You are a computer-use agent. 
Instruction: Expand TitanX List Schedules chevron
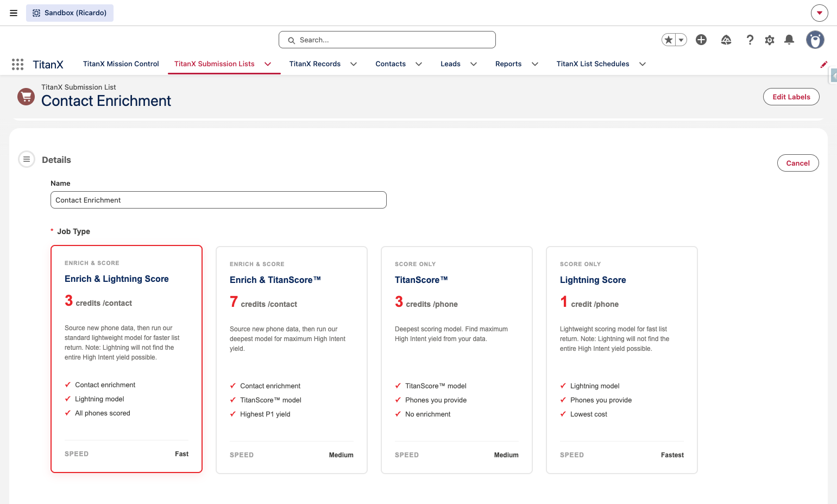(643, 64)
